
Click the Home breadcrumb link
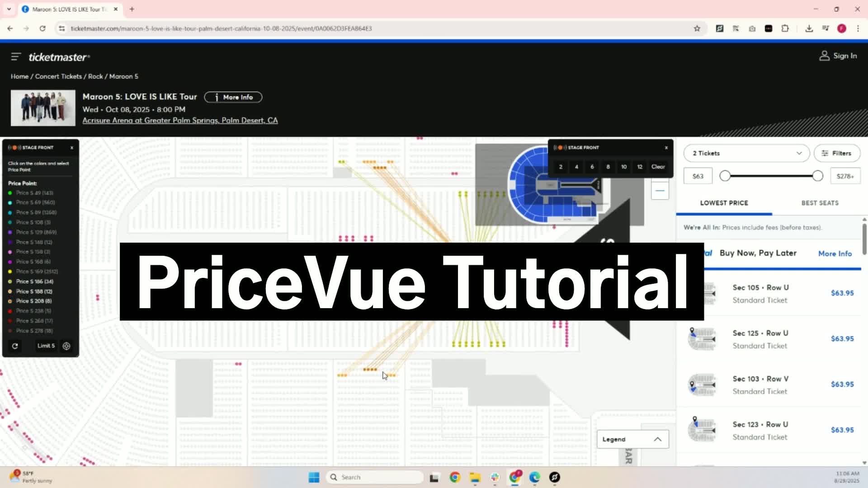click(19, 76)
